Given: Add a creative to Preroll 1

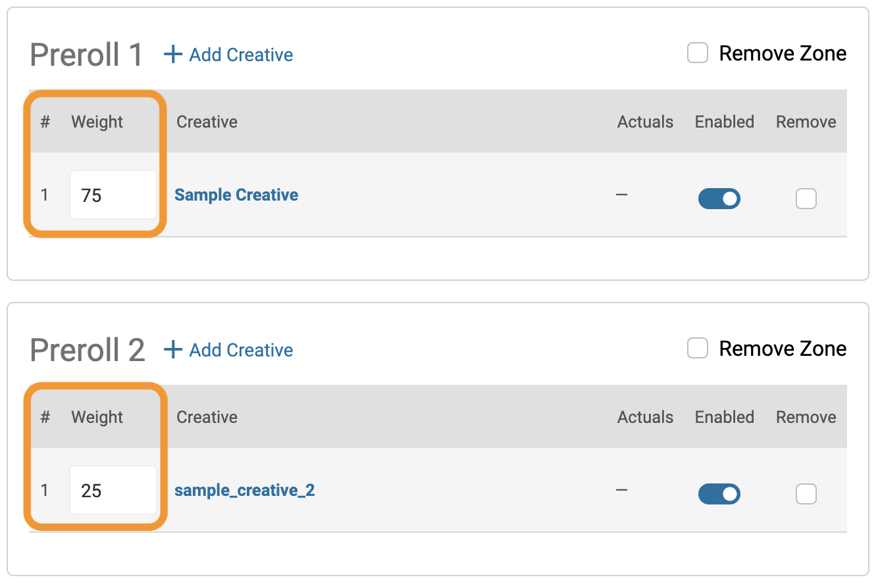Looking at the screenshot, I should [241, 55].
